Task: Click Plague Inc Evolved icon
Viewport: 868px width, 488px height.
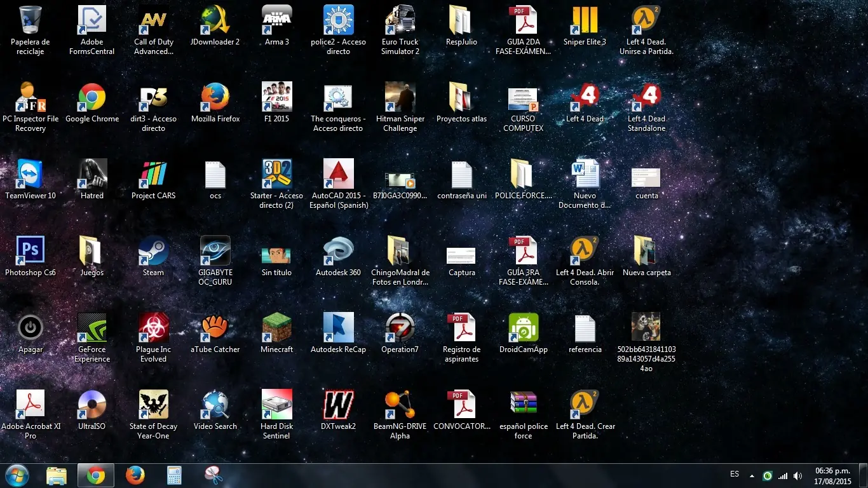Action: (154, 328)
